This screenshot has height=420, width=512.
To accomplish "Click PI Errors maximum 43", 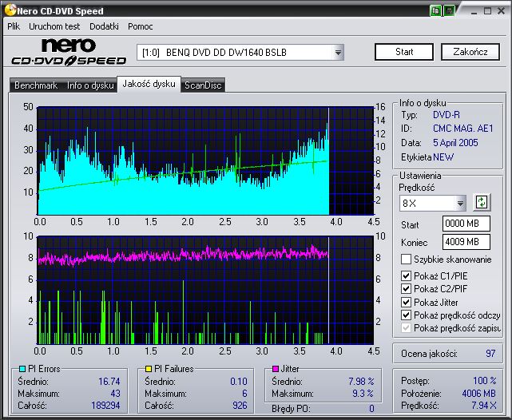I will pos(115,394).
